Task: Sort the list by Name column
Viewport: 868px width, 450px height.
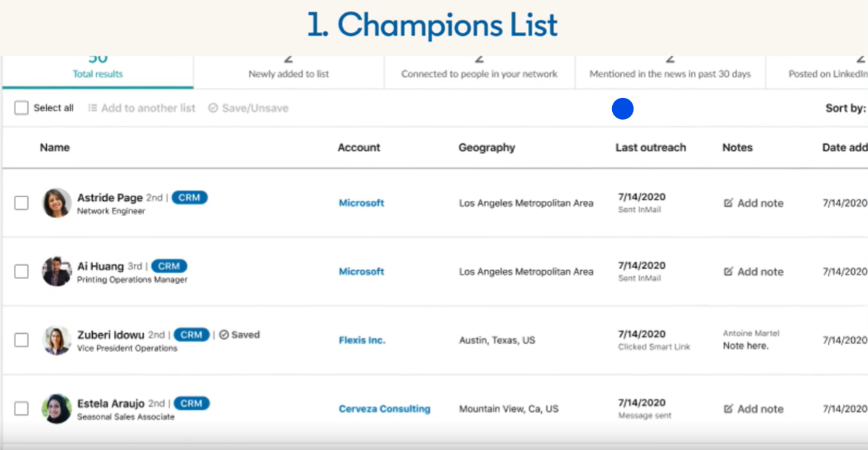Action: click(x=55, y=148)
